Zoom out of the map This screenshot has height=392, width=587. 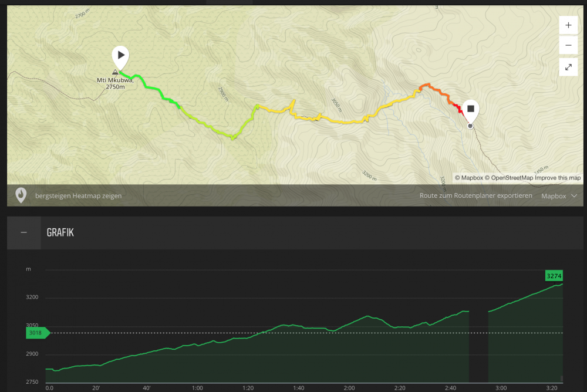[568, 45]
